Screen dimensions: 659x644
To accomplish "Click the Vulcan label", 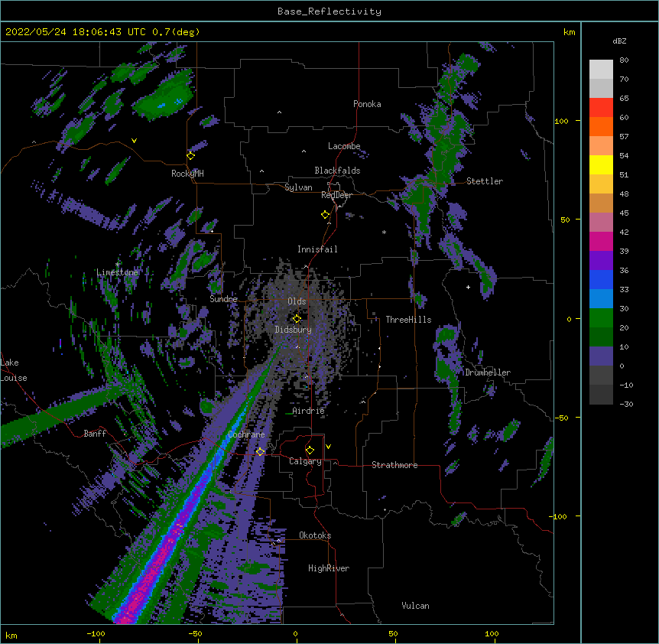I will [x=415, y=606].
